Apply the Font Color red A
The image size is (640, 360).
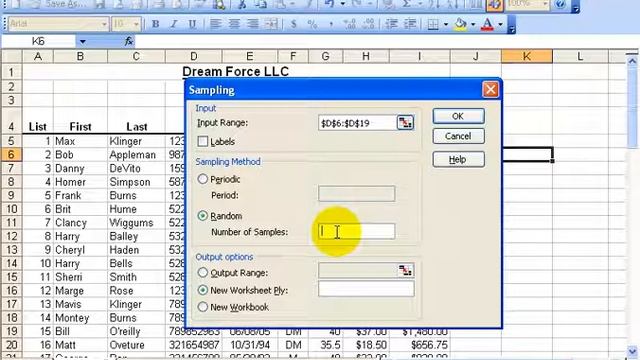pyautogui.click(x=487, y=24)
